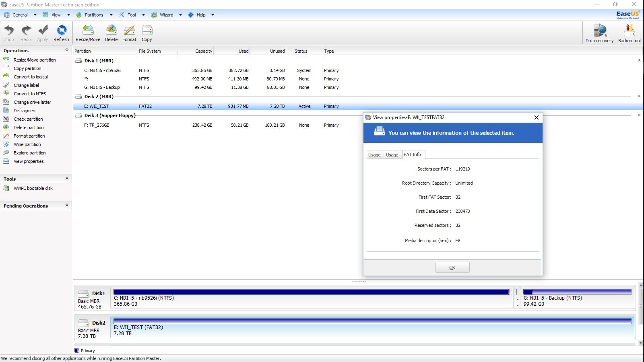
Task: Collapse the Pending Operations panel
Action: 67,205
